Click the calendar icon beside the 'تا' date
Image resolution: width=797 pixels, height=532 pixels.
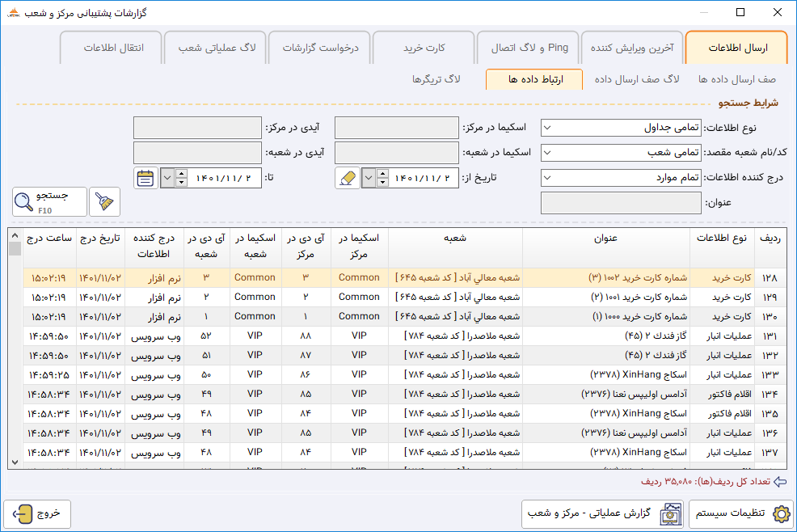click(x=145, y=178)
